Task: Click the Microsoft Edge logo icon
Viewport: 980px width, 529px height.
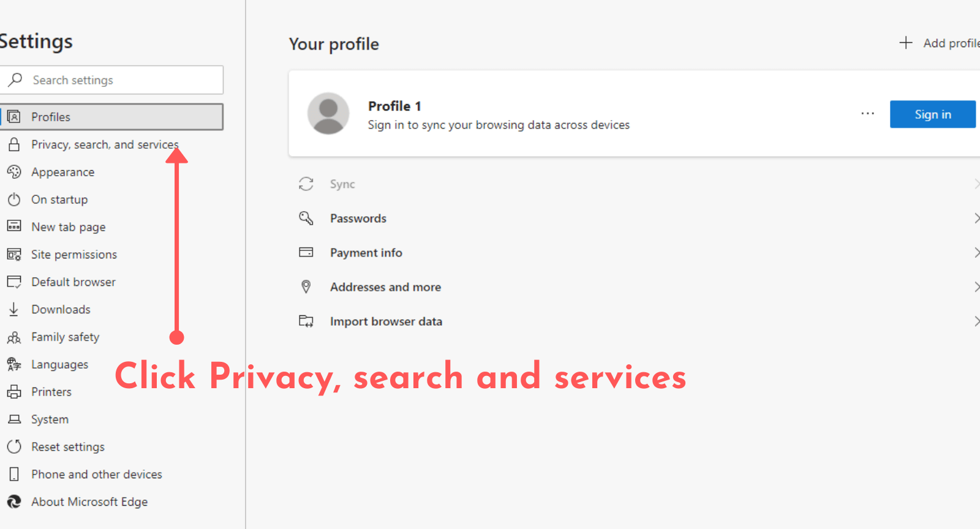Action: click(x=14, y=502)
